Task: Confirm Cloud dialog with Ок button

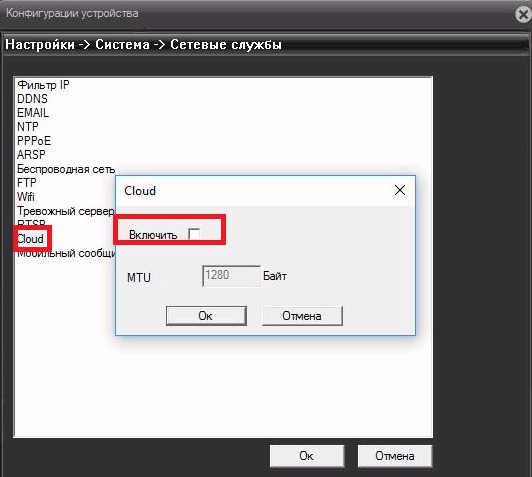Action: pos(206,316)
